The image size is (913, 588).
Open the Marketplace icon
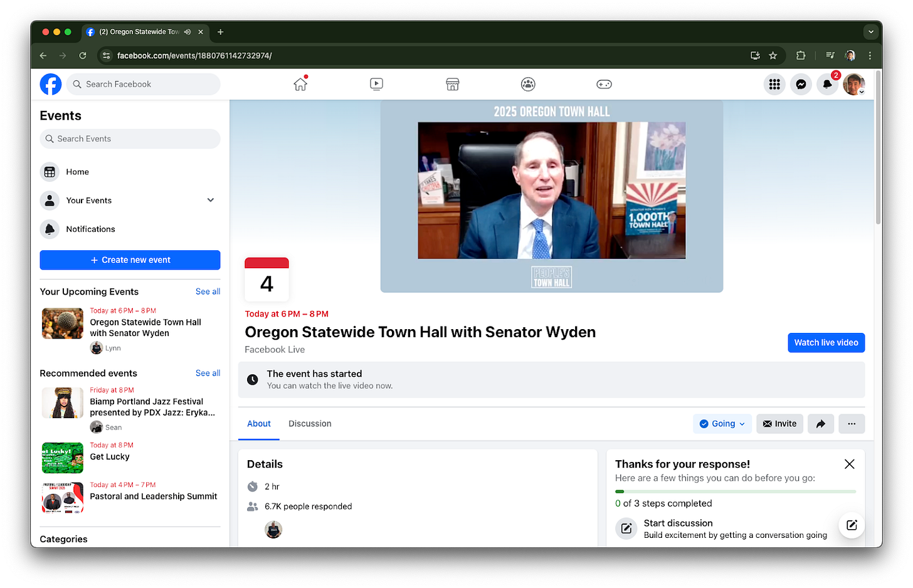[452, 84]
